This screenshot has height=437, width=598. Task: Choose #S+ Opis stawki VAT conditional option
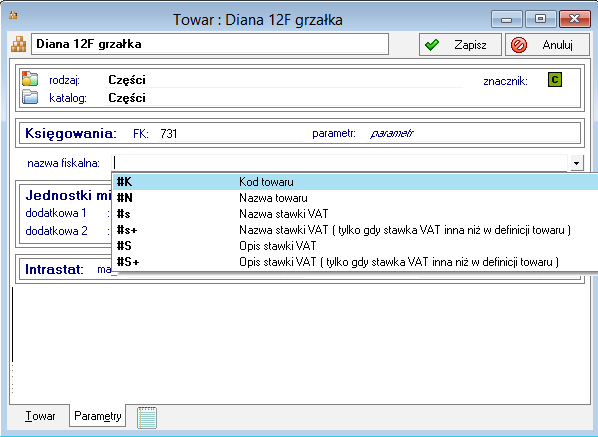pyautogui.click(x=355, y=262)
